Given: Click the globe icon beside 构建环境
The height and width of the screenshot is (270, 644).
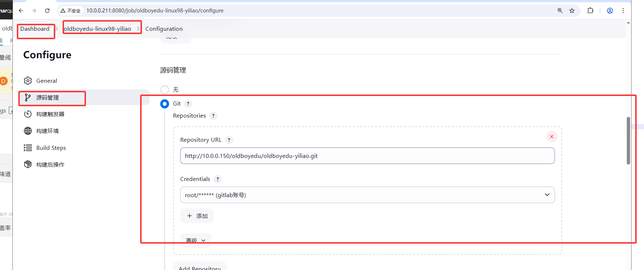Looking at the screenshot, I should pyautogui.click(x=28, y=131).
